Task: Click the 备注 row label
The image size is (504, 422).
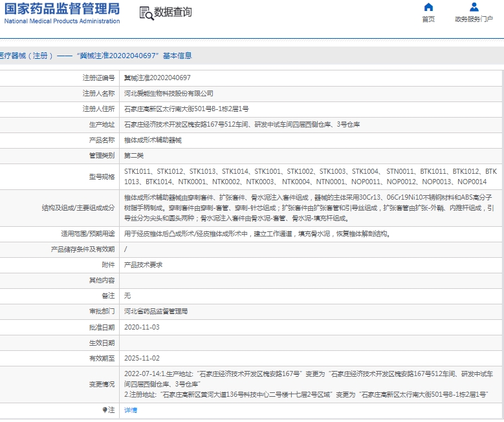Action: 108,296
